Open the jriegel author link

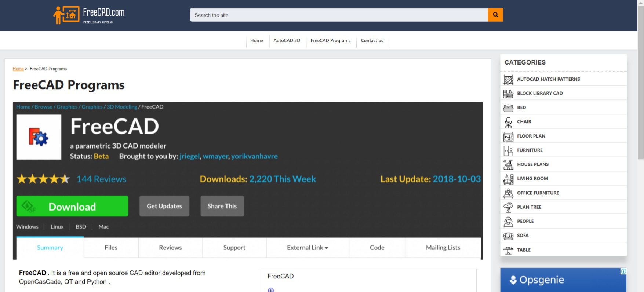(189, 156)
